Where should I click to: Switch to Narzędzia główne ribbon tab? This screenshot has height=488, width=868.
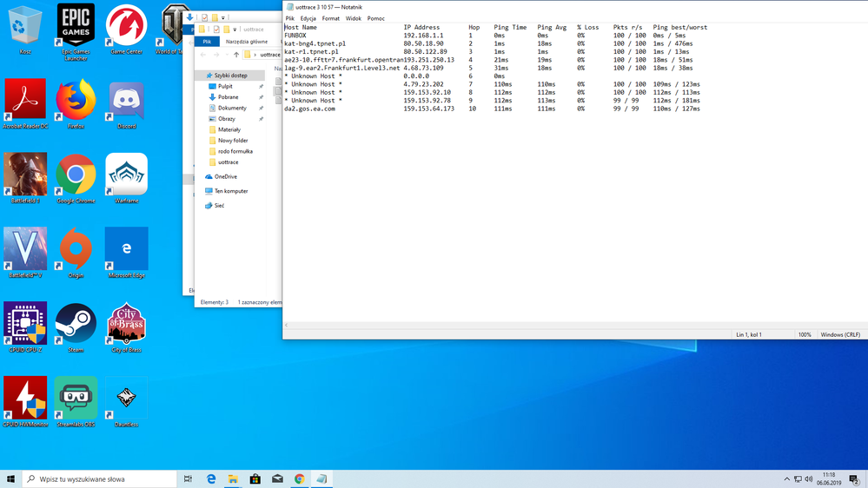click(x=247, y=42)
